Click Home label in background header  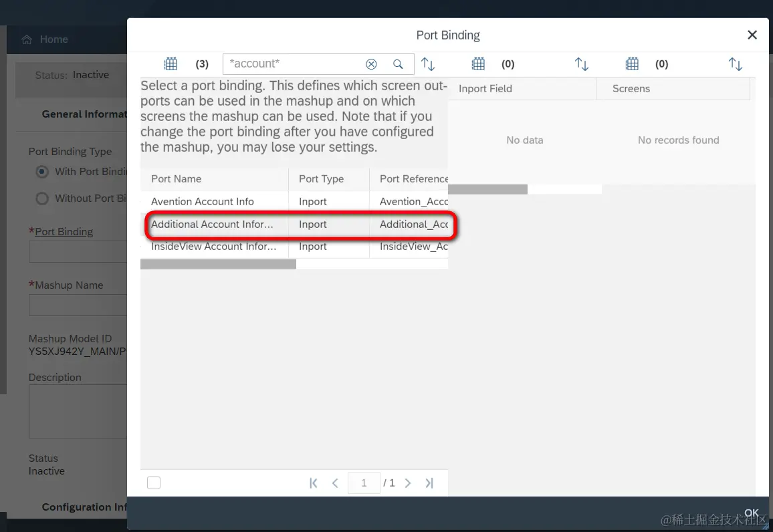pos(53,39)
